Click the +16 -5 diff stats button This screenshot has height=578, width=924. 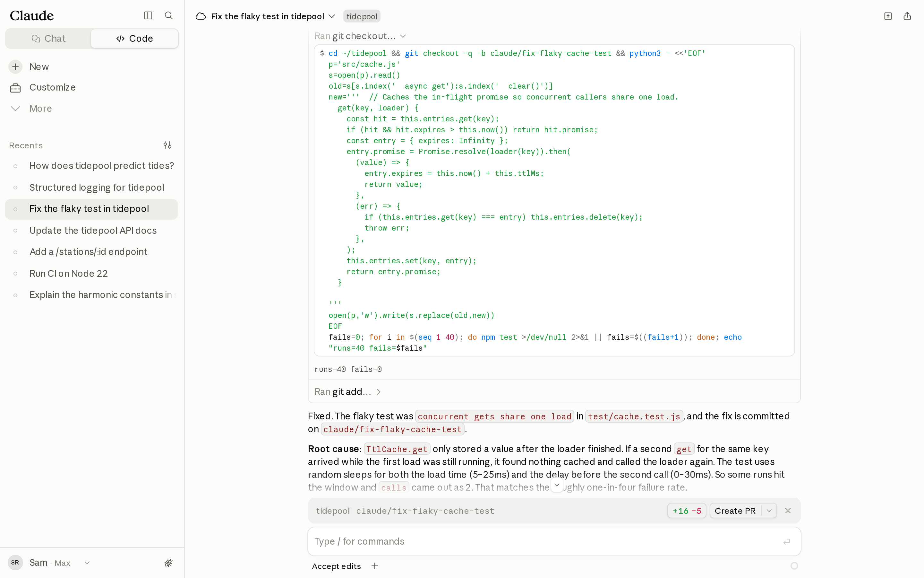coord(687,511)
